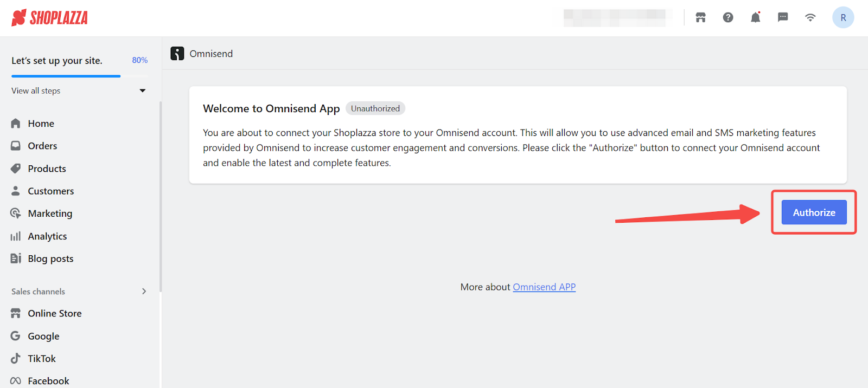The width and height of the screenshot is (868, 388).
Task: Click the Products tag icon
Action: [x=16, y=169]
